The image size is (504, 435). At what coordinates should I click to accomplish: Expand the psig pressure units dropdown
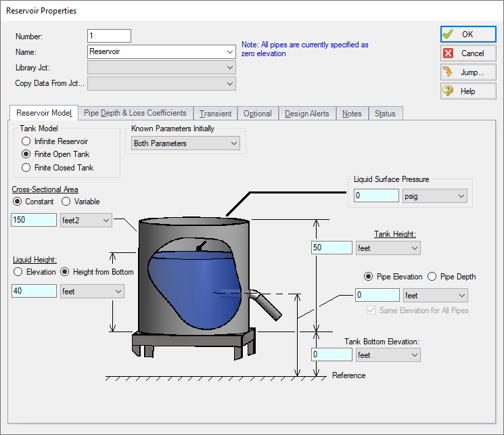click(434, 196)
